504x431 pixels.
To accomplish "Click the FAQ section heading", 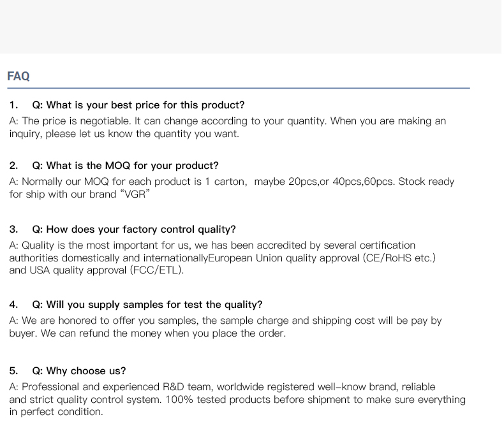I will click(19, 77).
